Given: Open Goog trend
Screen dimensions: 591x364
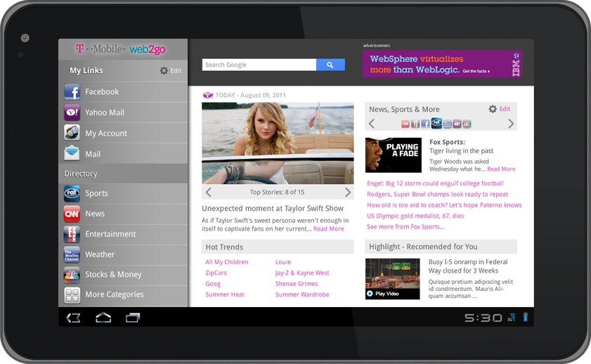Looking at the screenshot, I should (213, 284).
